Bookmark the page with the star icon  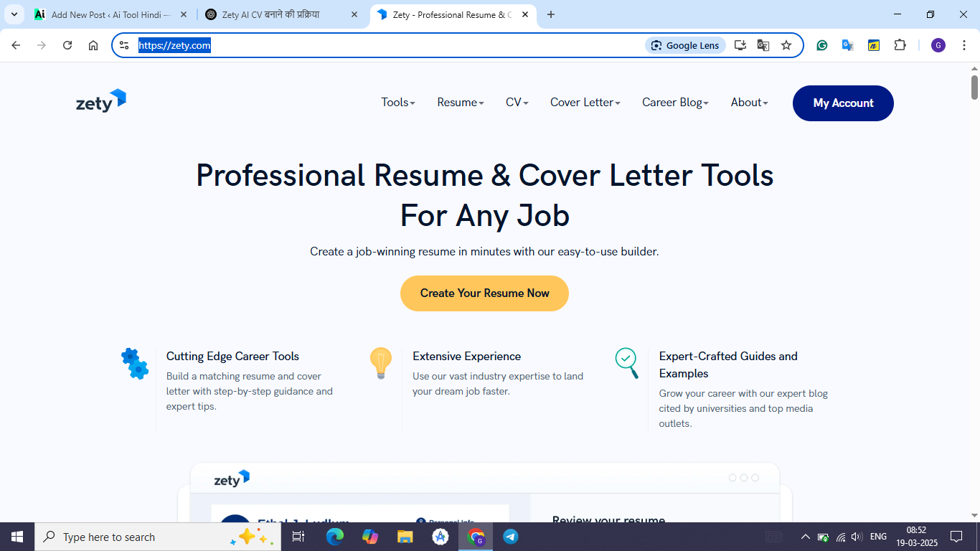[786, 45]
